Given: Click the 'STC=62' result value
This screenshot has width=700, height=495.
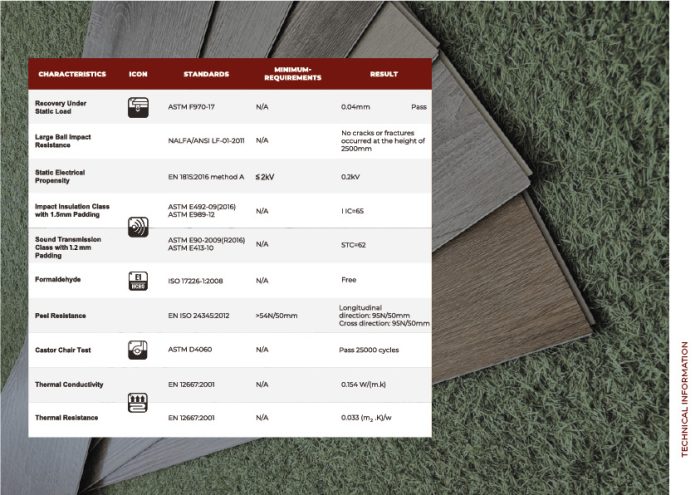Looking at the screenshot, I should 353,245.
